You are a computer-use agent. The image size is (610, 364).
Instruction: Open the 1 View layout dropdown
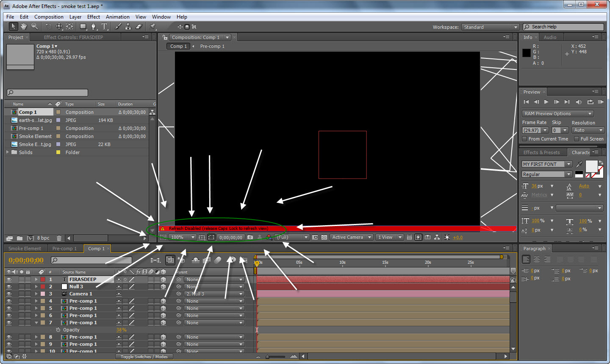(390, 237)
